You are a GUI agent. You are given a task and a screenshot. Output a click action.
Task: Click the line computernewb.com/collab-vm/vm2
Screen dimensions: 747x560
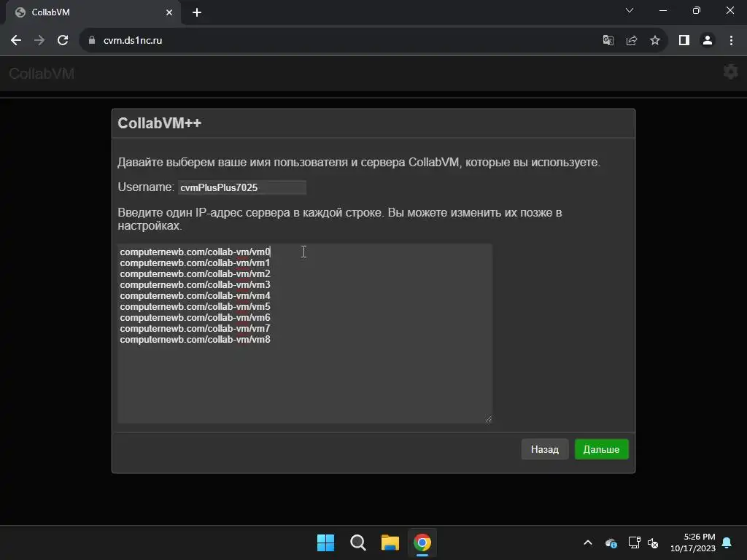click(195, 274)
